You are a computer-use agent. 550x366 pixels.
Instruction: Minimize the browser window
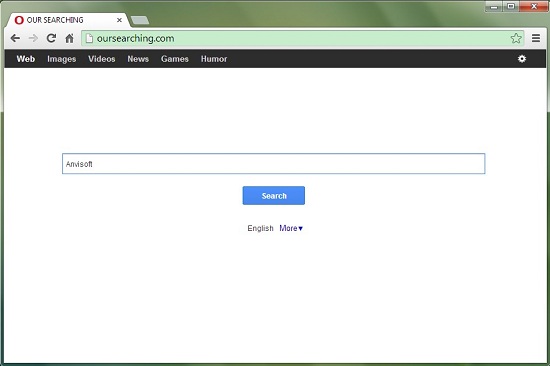coord(494,7)
